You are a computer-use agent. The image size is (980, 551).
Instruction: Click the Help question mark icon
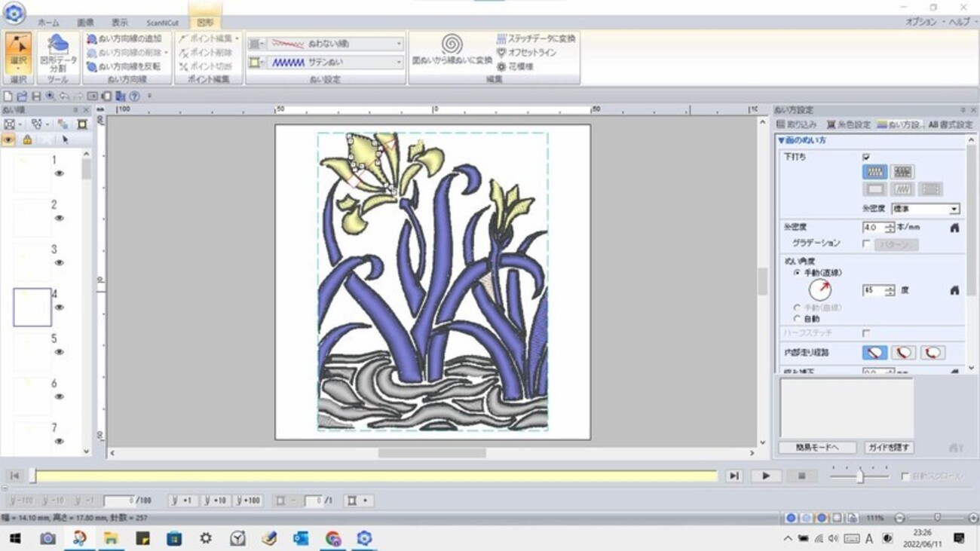tap(134, 96)
